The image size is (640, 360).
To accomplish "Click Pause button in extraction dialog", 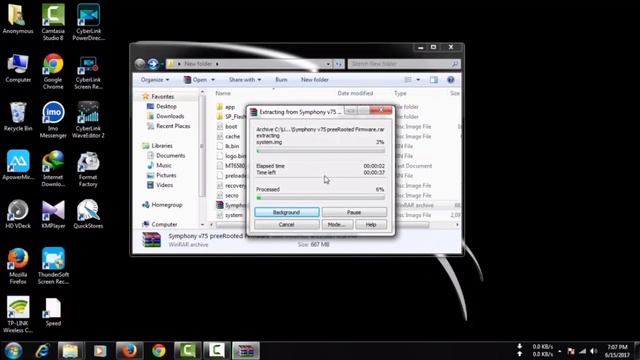I will tap(354, 212).
